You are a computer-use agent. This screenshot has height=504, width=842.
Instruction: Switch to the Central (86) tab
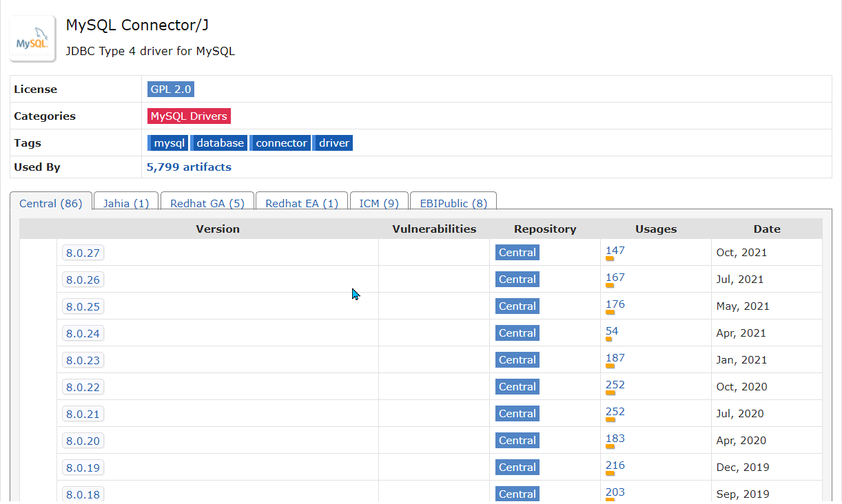(x=51, y=203)
